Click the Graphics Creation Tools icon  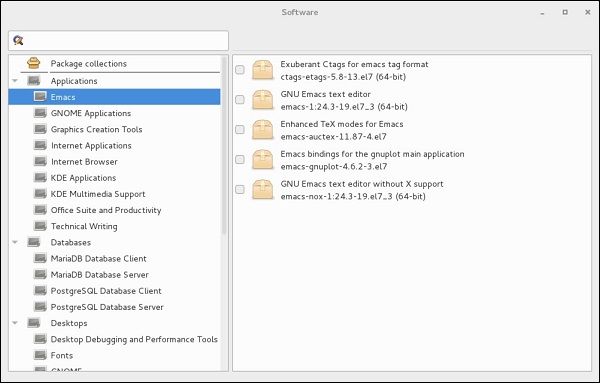coord(40,129)
